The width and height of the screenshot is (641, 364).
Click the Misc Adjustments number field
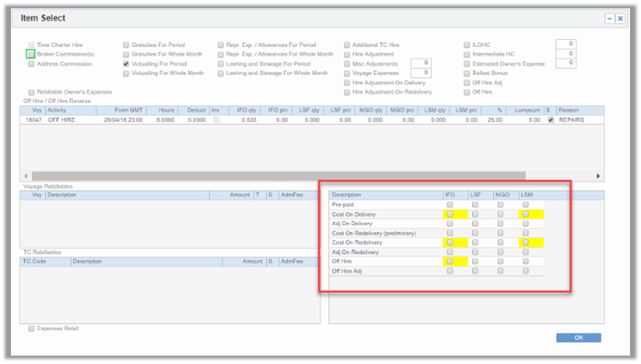(x=421, y=63)
